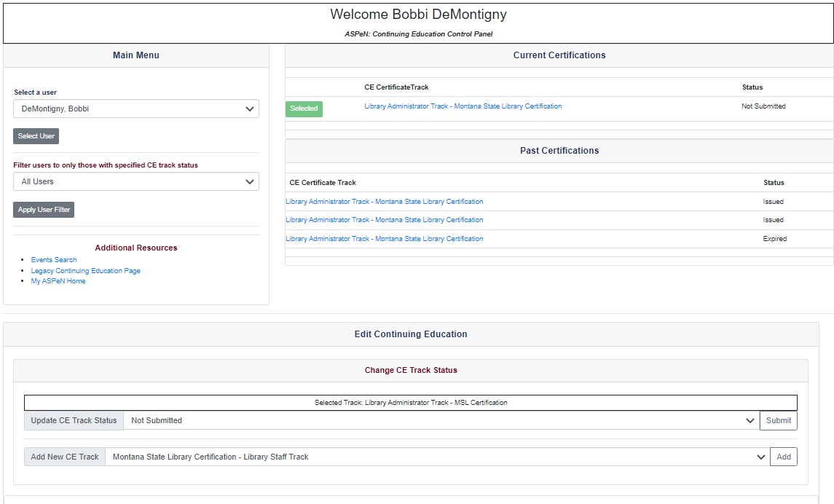
Task: Open the Add New CE Track dropdown
Action: 437,457
